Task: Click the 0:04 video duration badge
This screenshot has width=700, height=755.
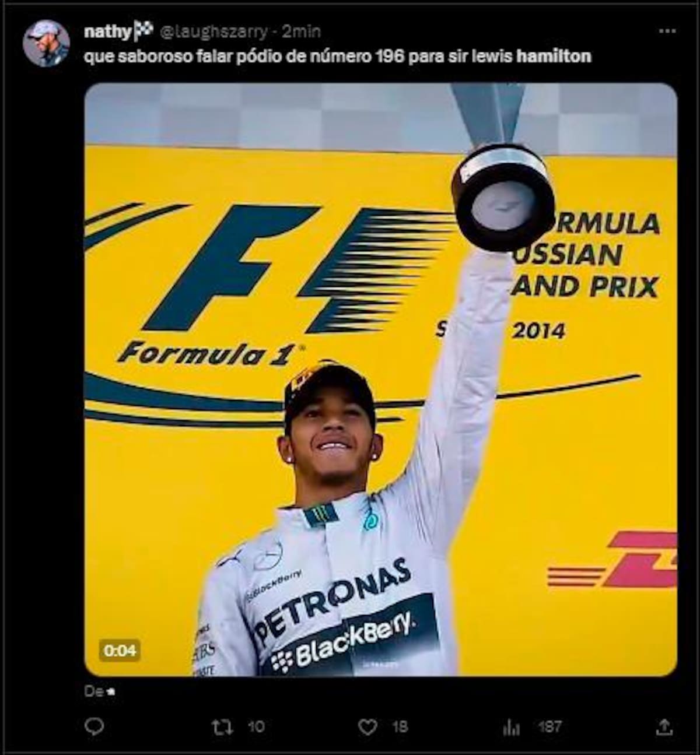Action: tap(120, 650)
